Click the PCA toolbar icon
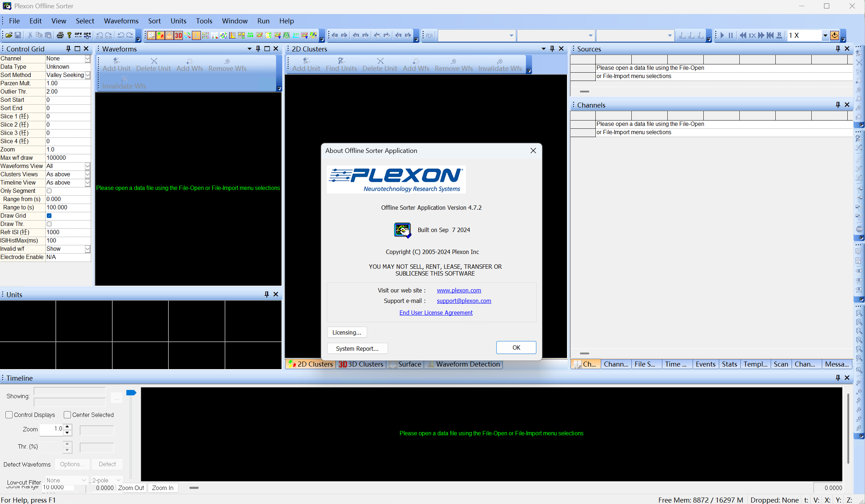865x504 pixels. 429,36
